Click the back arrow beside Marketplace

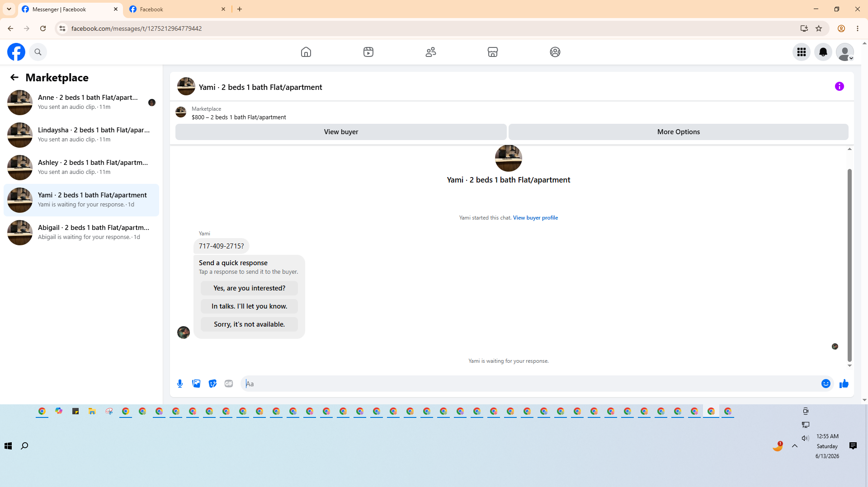coord(14,77)
